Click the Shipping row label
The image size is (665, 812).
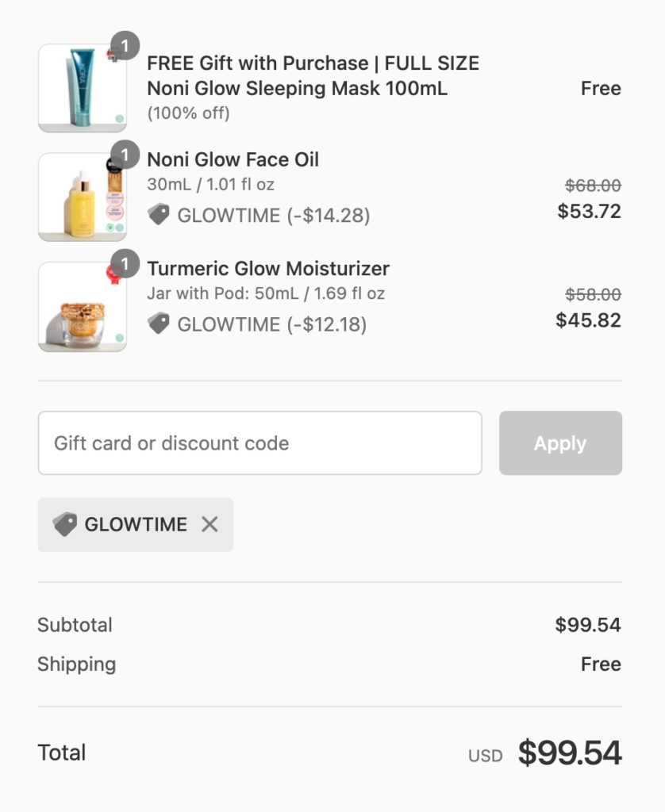76,665
